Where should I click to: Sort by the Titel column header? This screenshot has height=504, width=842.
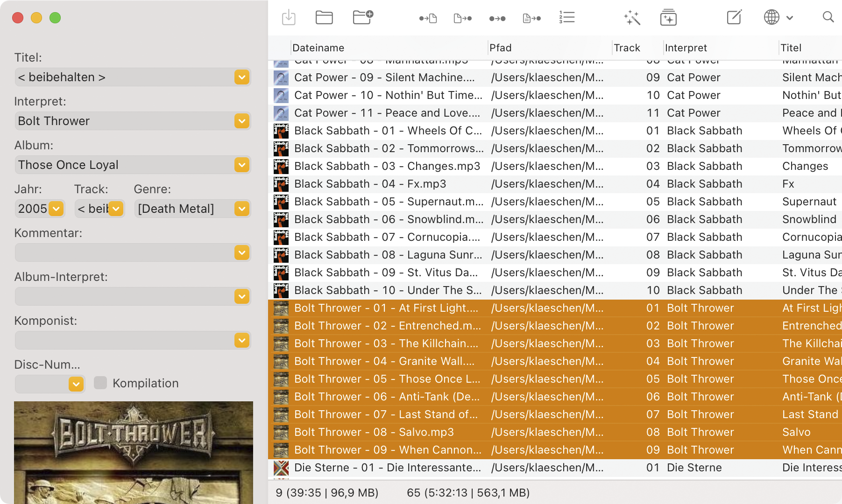coord(791,48)
